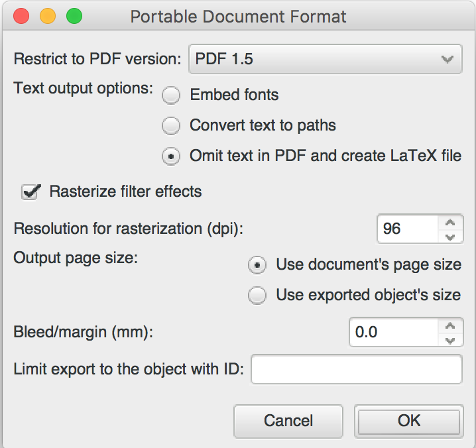Image resolution: width=476 pixels, height=448 pixels.
Task: Click the PDF version dropdown chevron
Action: click(447, 59)
